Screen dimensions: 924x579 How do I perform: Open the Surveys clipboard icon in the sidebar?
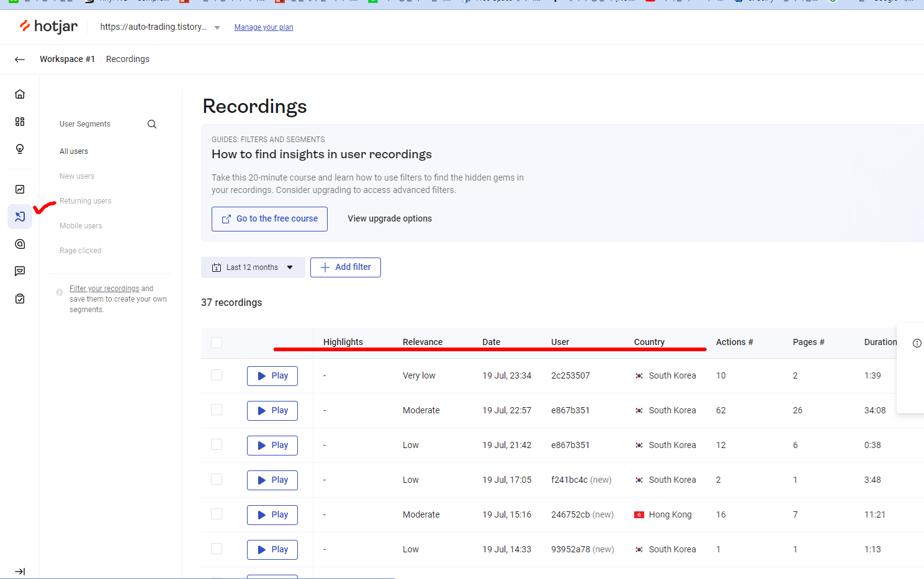[20, 298]
